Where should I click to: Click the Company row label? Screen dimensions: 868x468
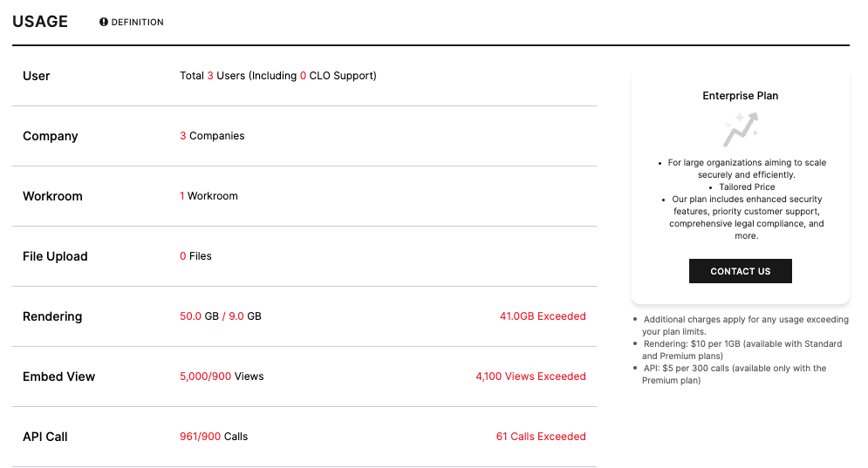coord(51,136)
